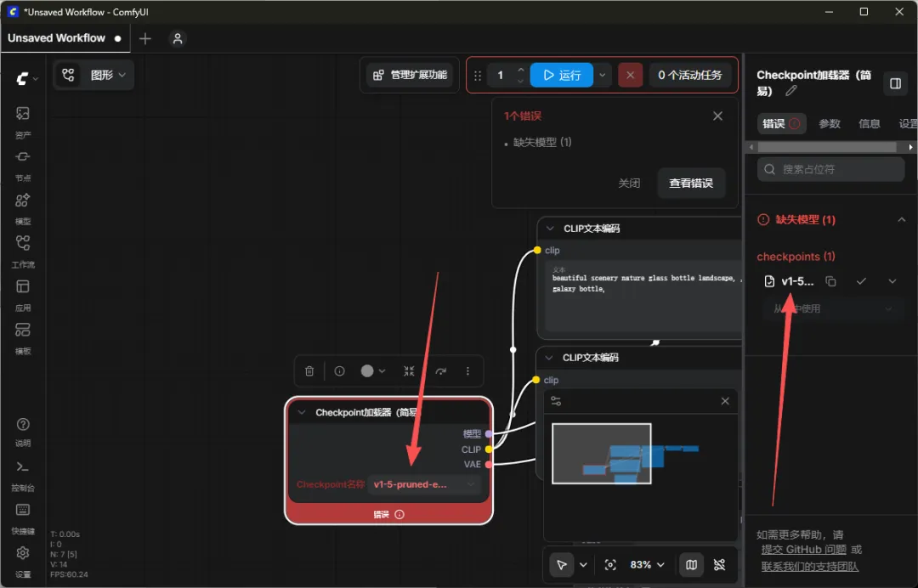Select the pointer tool in the bottom toolbar
This screenshot has width=918, height=588.
pos(562,564)
